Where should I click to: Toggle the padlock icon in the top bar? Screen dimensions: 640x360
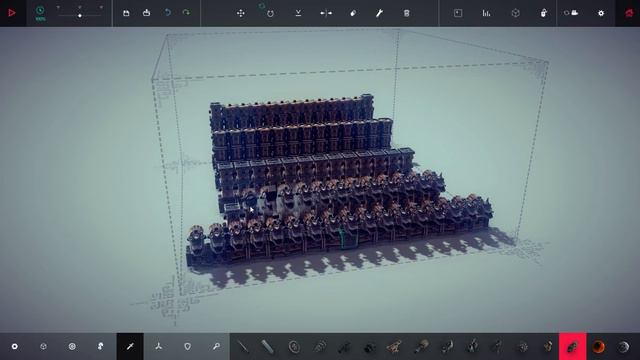click(544, 13)
